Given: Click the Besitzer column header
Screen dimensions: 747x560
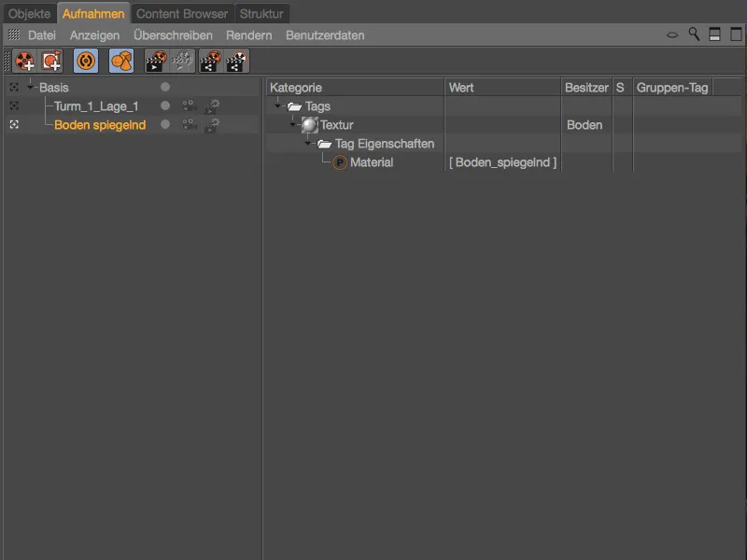Looking at the screenshot, I should pyautogui.click(x=586, y=87).
